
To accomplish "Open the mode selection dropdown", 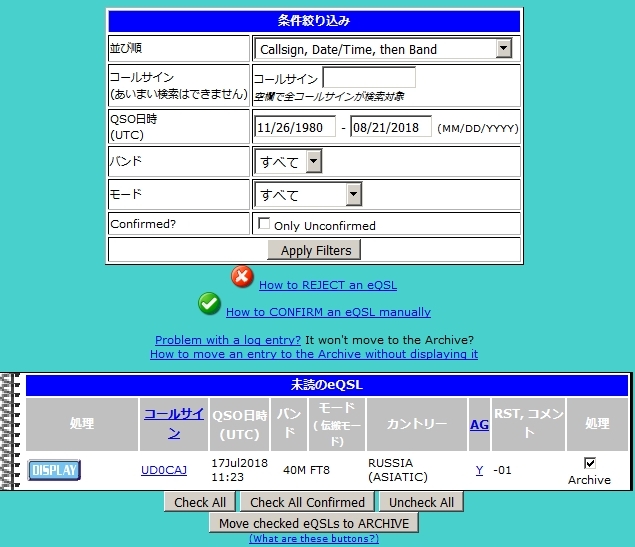I will click(x=308, y=194).
